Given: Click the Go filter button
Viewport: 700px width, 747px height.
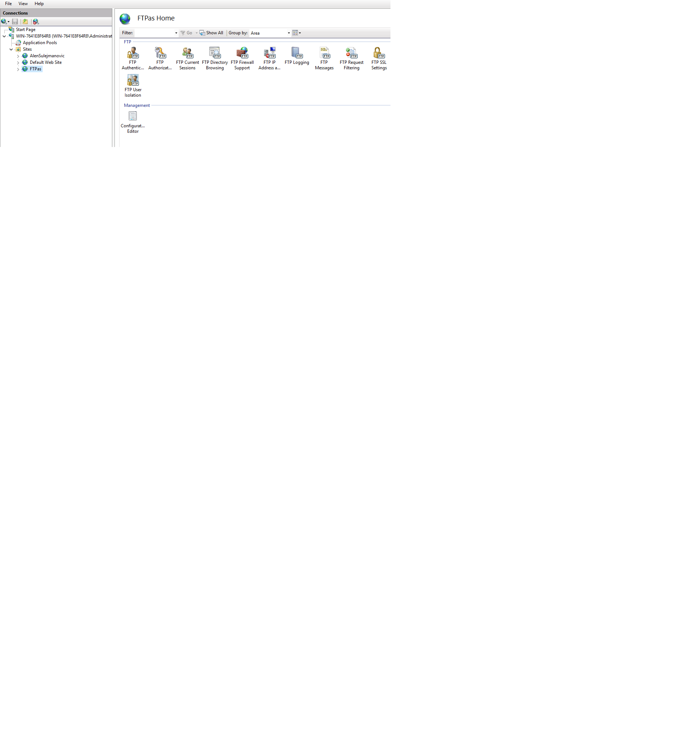Looking at the screenshot, I should (x=186, y=33).
